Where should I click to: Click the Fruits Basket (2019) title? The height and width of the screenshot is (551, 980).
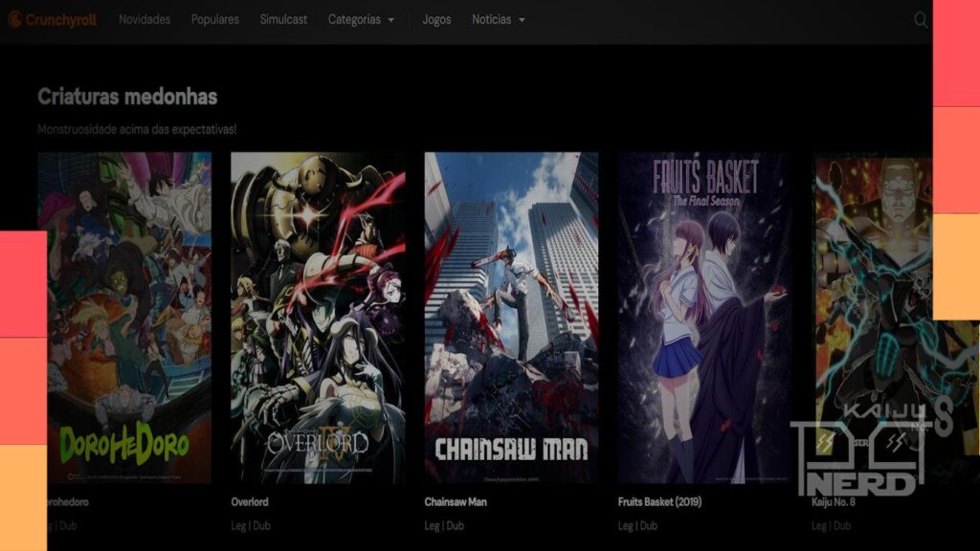[x=659, y=501]
